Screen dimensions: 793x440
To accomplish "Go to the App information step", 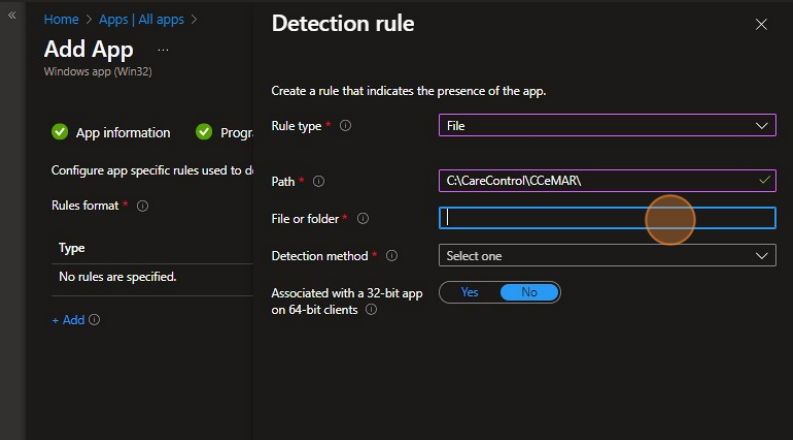I will coord(111,132).
